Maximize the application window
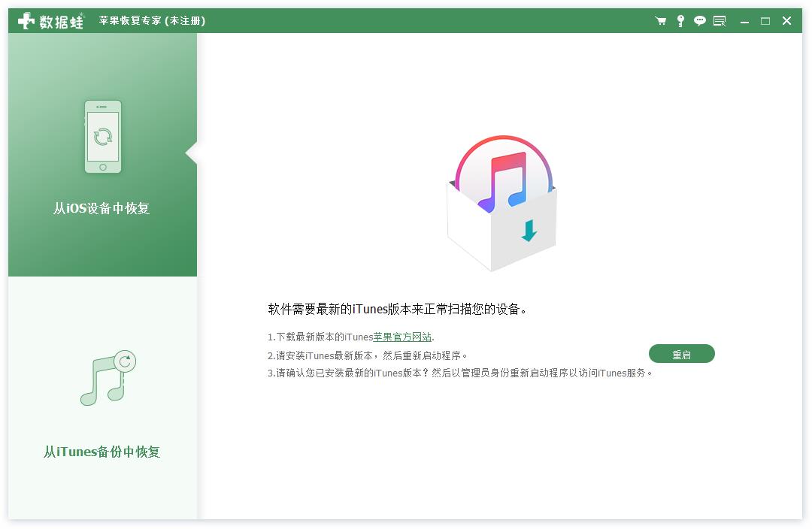The image size is (812, 529). pyautogui.click(x=765, y=21)
